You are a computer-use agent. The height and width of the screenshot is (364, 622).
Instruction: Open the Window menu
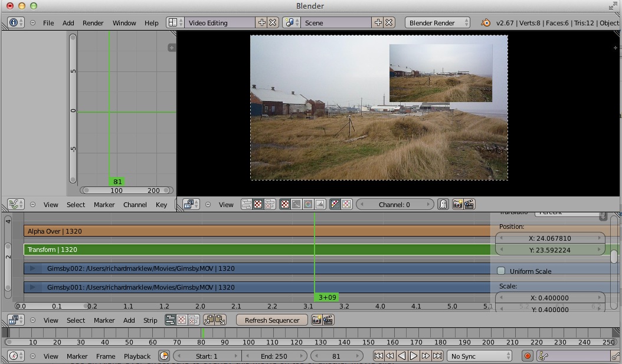click(124, 23)
